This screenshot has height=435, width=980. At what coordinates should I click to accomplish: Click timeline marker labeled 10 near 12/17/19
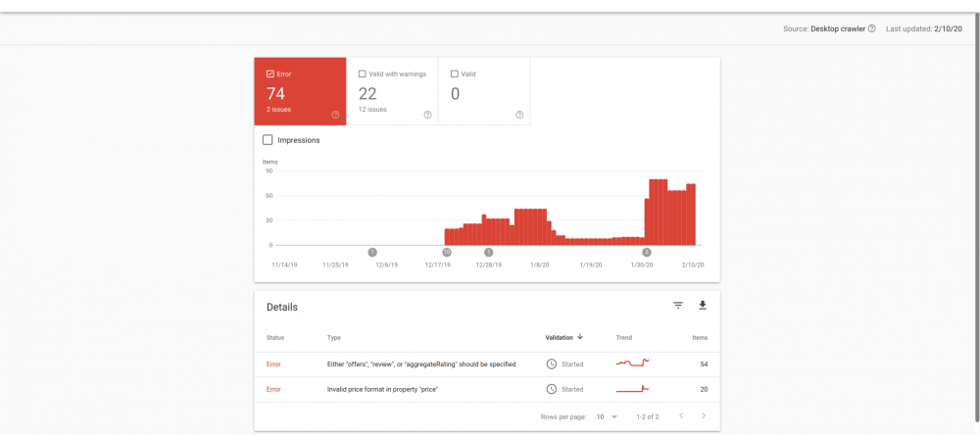(x=447, y=252)
